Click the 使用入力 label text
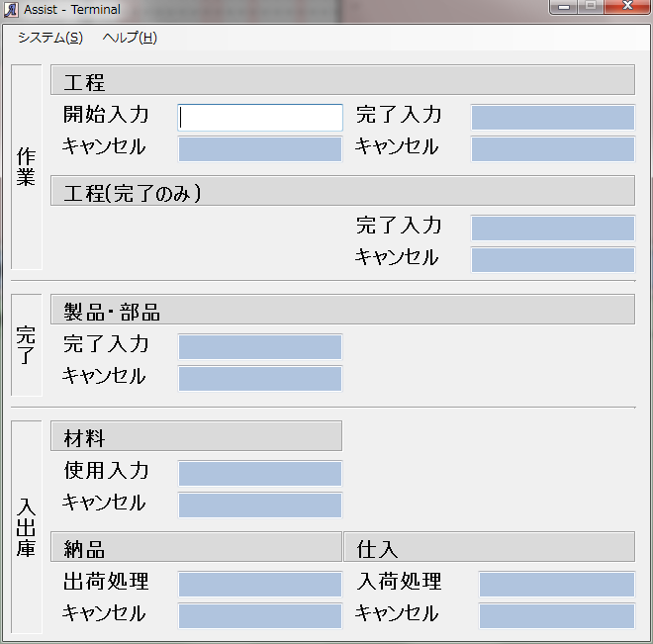The image size is (653, 644). (106, 471)
